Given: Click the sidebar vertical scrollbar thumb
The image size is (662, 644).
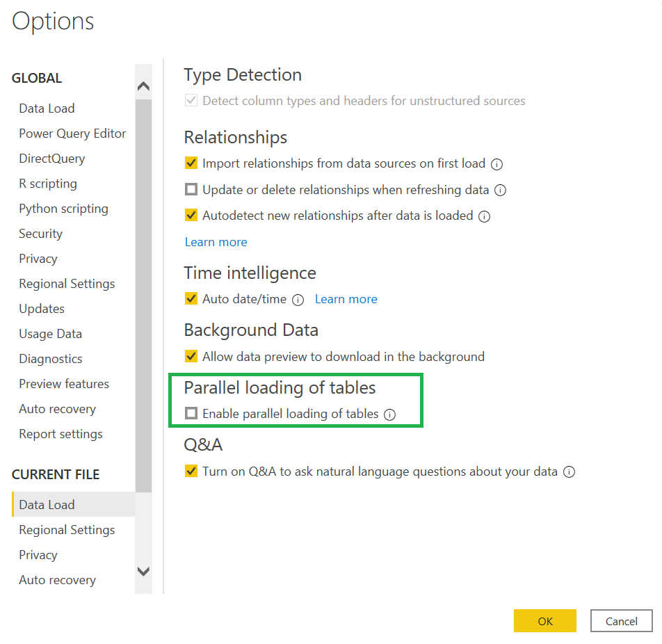Looking at the screenshot, I should click(x=143, y=296).
